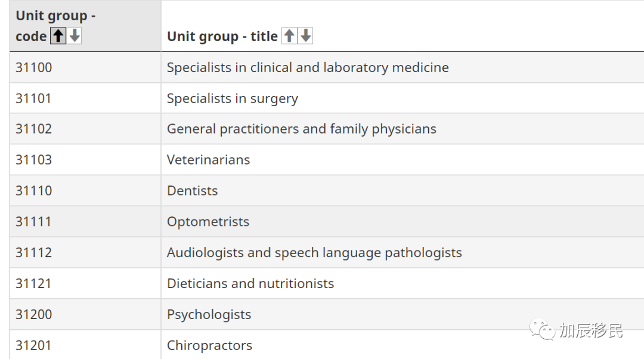Select Specialists in clinical and laboratory medicine
Image resolution: width=644 pixels, height=359 pixels.
[x=308, y=67]
